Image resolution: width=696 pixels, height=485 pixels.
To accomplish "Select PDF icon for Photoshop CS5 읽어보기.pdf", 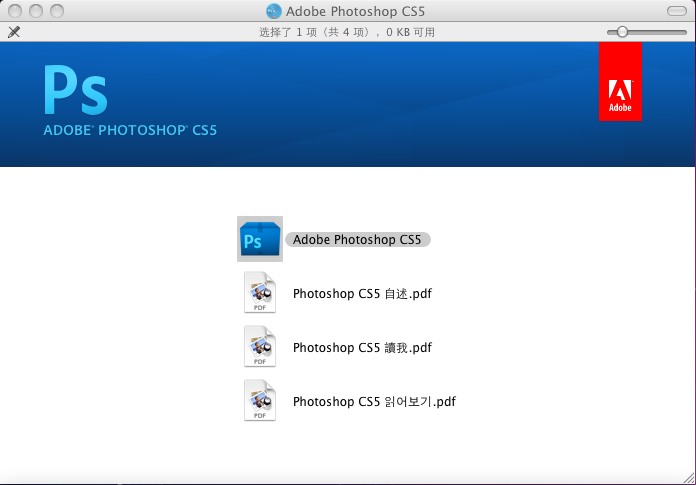I will (260, 401).
